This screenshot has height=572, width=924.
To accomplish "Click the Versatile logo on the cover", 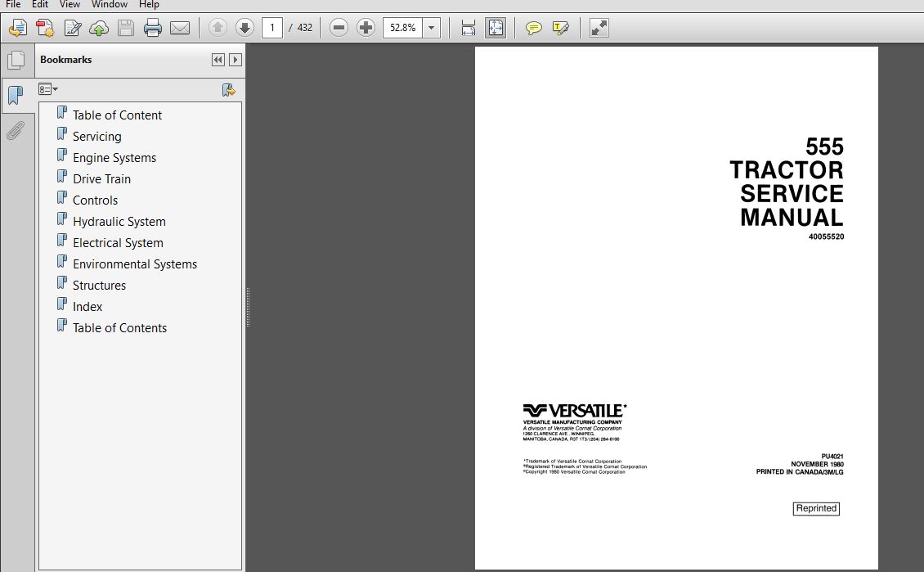I will pyautogui.click(x=574, y=411).
